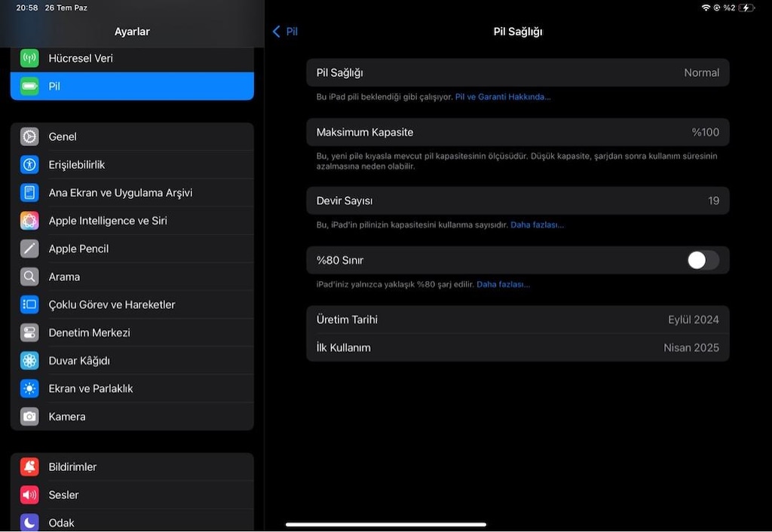Screen dimensions: 772x532
Task: Enable the %80 Sınır switch
Action: coord(703,260)
